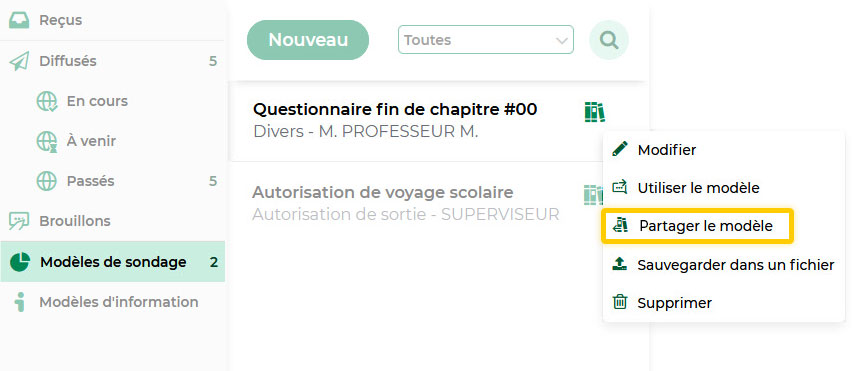Open the Passés surveys folder
This screenshot has width=856, height=371.
coord(112,181)
